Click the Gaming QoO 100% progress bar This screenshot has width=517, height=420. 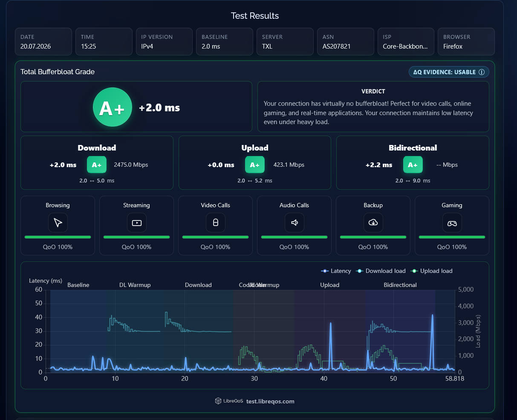tap(452, 237)
